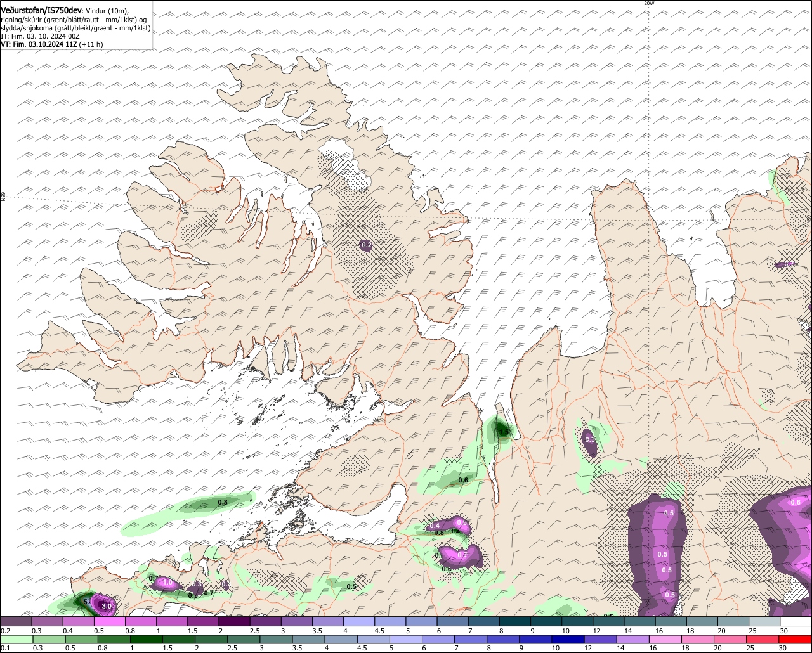This screenshot has width=812, height=653.
Task: Pick the bright red 30 swatch in rain legend
Action: pos(796,640)
